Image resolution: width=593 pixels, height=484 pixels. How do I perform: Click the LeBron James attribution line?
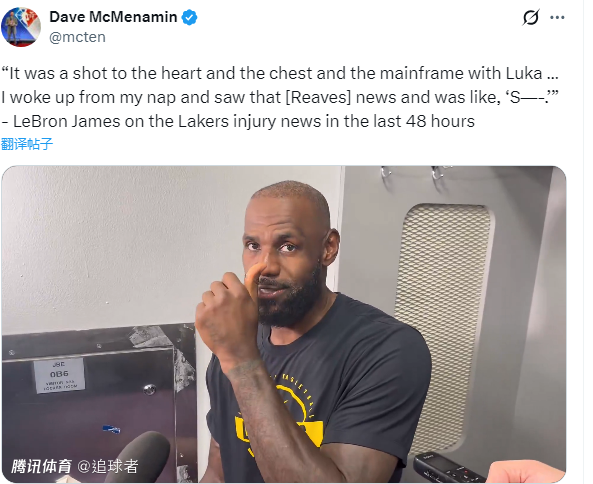(238, 121)
